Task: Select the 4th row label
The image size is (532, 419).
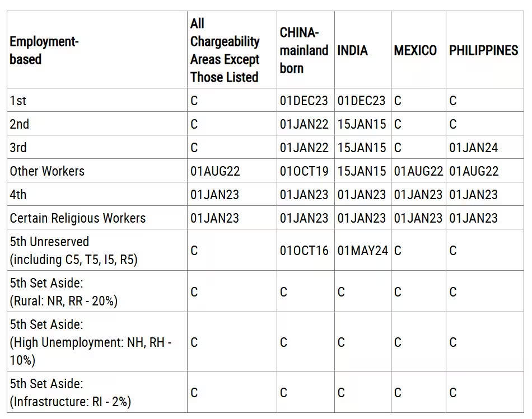Action: tap(18, 195)
